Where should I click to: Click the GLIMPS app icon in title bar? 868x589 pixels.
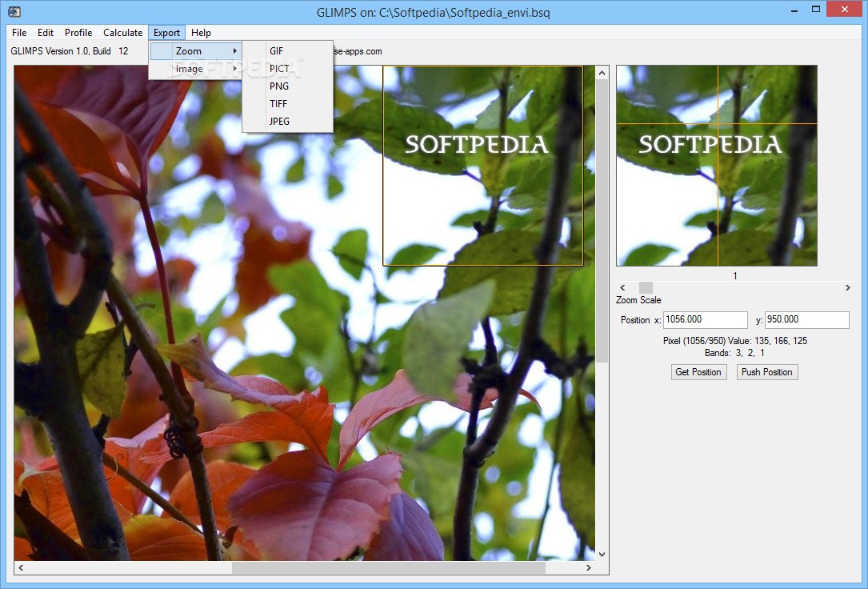click(15, 11)
